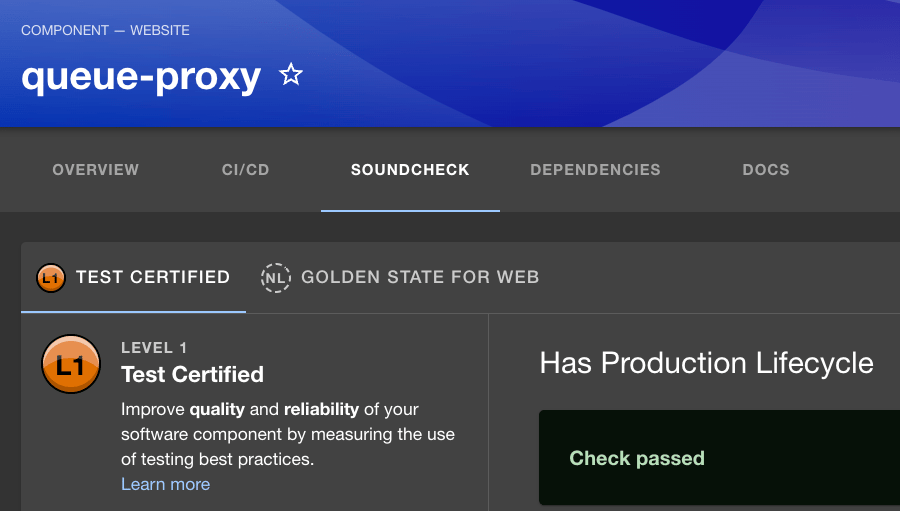The image size is (900, 511).
Task: Click the Check passed status message
Action: point(637,458)
